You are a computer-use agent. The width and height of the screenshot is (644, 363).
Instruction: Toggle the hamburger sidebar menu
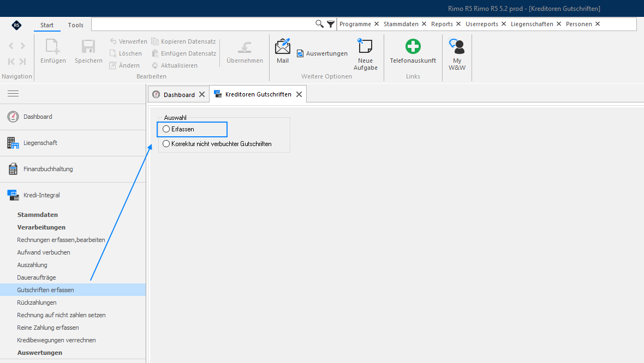(13, 94)
